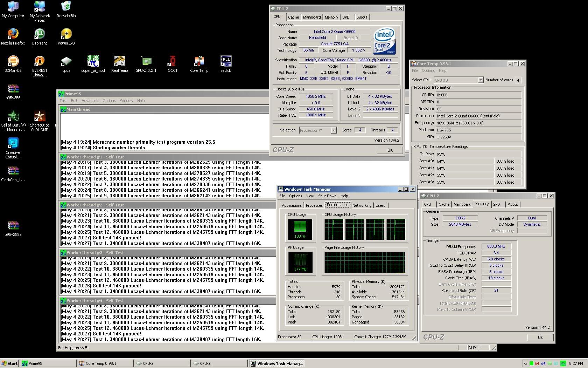Open My Network Places icon
The width and height of the screenshot is (588, 368).
pos(40,11)
